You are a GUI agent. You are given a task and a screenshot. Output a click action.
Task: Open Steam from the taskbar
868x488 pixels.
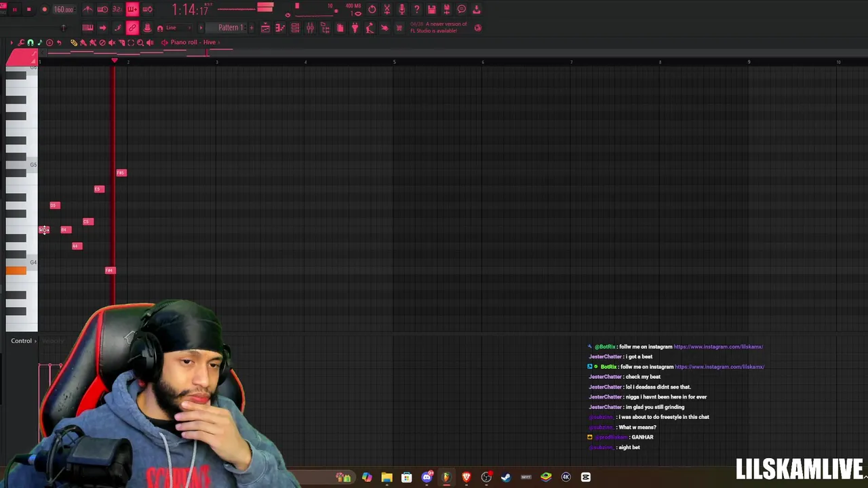(506, 477)
